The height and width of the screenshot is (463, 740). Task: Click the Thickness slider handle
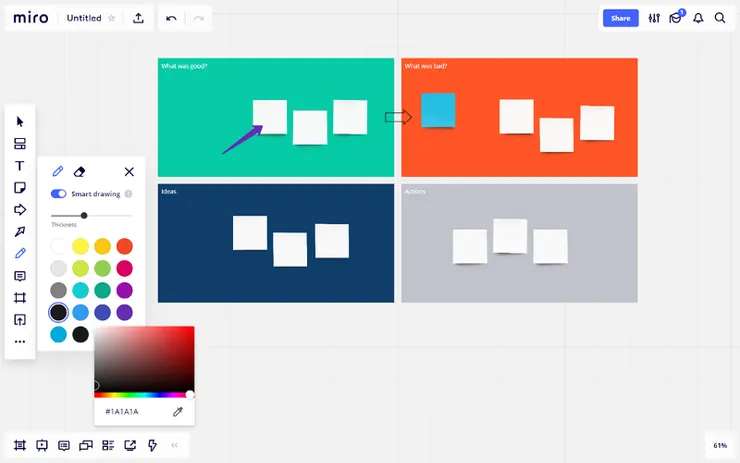pyautogui.click(x=84, y=215)
